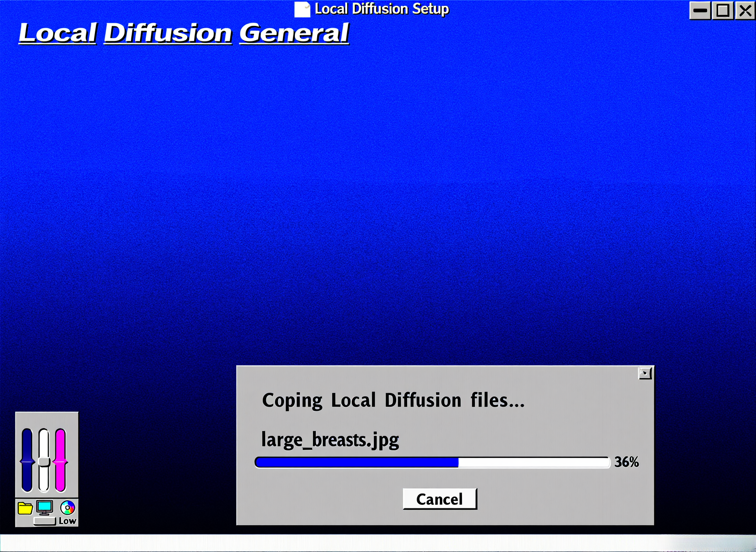The width and height of the screenshot is (756, 552).
Task: Adjust the white vertical slider
Action: [x=44, y=460]
